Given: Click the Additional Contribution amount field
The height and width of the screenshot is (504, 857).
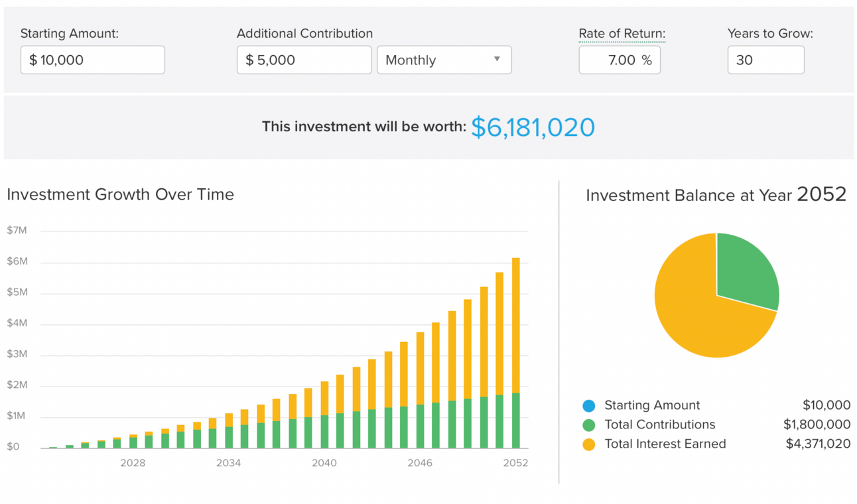Looking at the screenshot, I should click(x=304, y=60).
